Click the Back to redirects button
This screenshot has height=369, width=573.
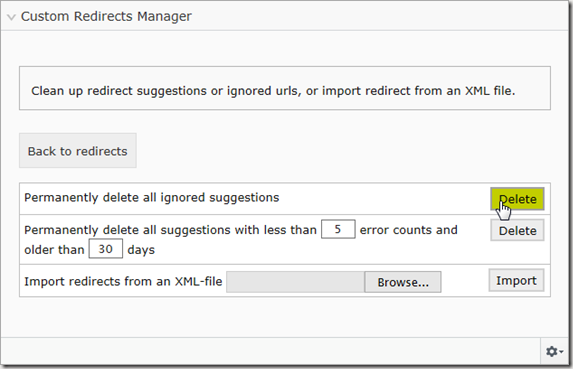point(78,151)
